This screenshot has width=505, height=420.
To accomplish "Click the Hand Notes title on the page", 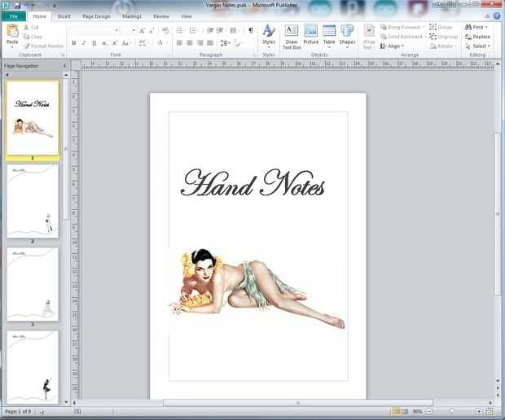I will [253, 183].
